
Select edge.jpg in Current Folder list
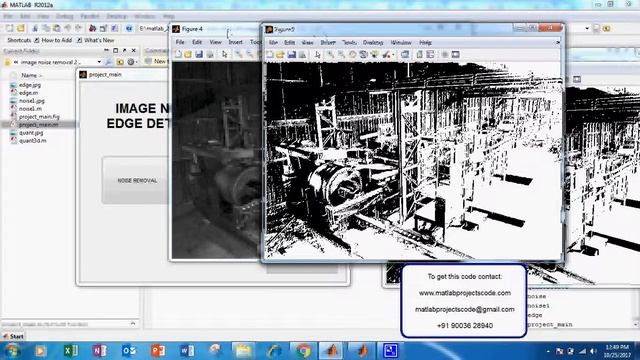pos(30,85)
